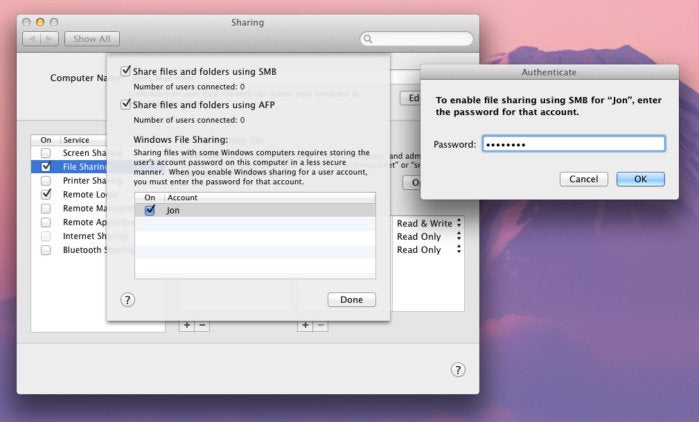The height and width of the screenshot is (422, 699).
Task: Select the Screen Sharing service row
Action: (x=69, y=153)
